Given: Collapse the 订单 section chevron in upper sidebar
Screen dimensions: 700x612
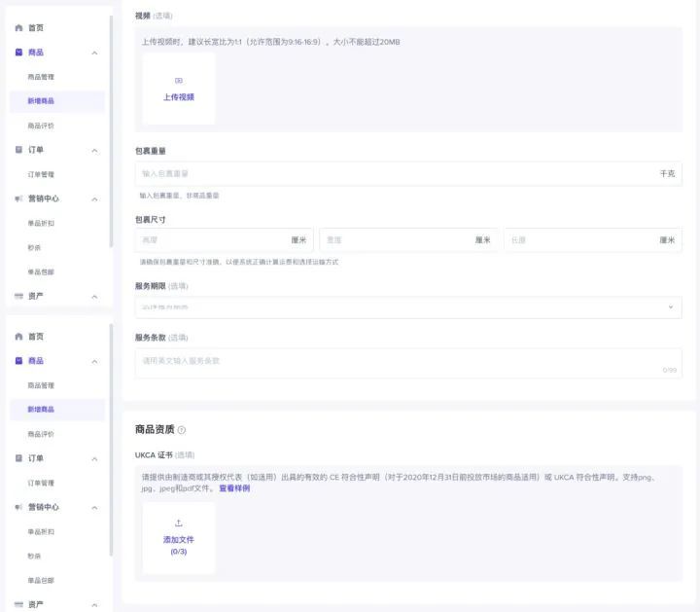Looking at the screenshot, I should click(94, 150).
